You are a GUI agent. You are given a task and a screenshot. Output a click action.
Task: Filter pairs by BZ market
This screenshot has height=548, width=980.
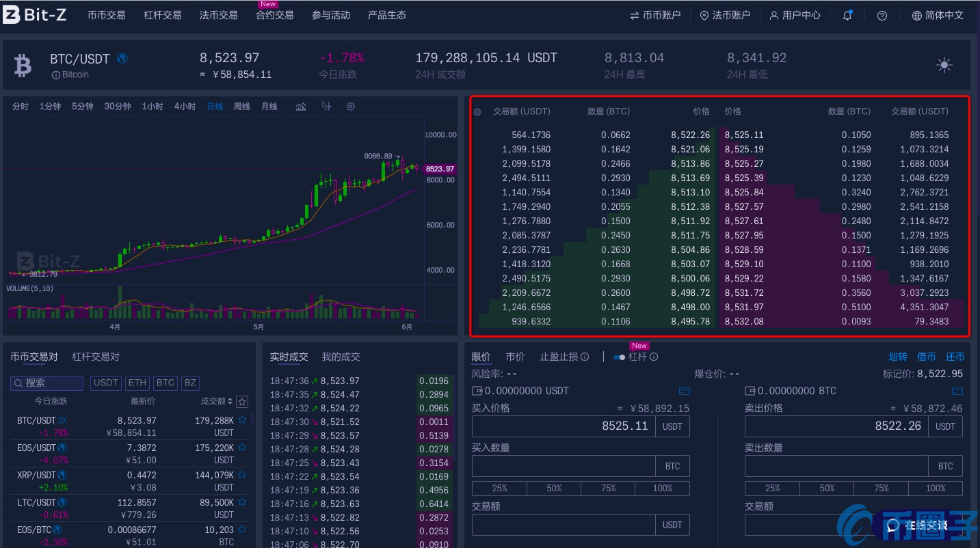click(191, 383)
